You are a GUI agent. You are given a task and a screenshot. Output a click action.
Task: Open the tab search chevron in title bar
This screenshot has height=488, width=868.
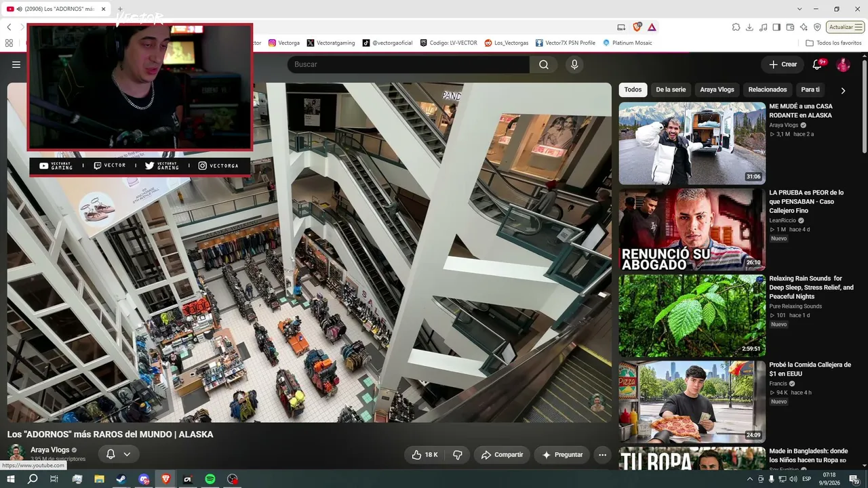[800, 9]
